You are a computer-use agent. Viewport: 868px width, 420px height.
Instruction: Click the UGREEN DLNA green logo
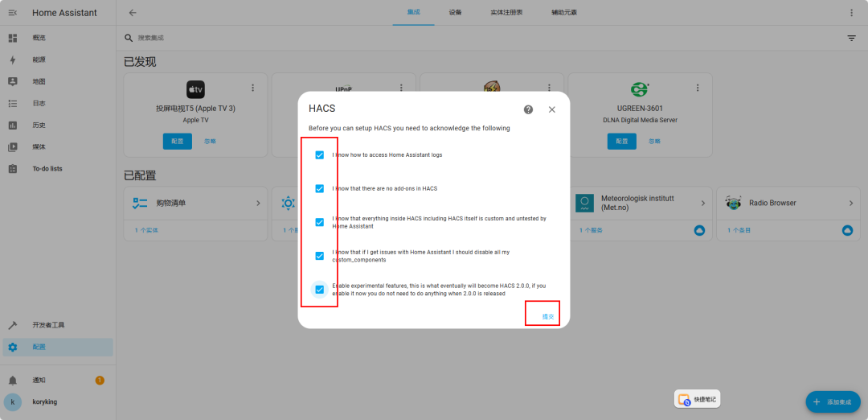pyautogui.click(x=640, y=89)
